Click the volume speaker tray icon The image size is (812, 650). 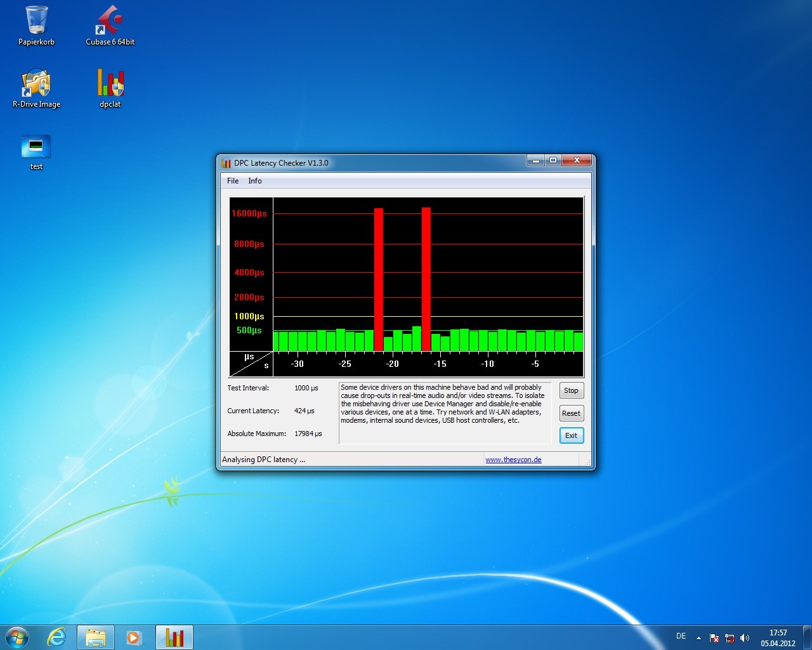[x=745, y=638]
